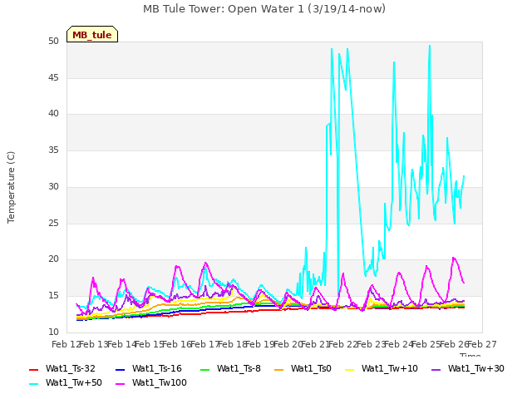The height and width of the screenshot is (399, 532).
Task: Click the 50 y-axis tick label
Action: click(53, 42)
